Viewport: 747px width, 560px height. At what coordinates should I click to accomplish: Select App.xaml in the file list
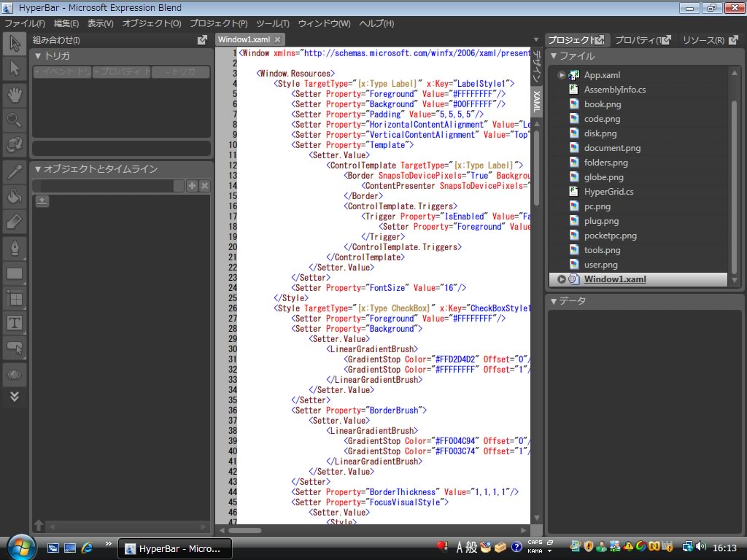point(602,75)
